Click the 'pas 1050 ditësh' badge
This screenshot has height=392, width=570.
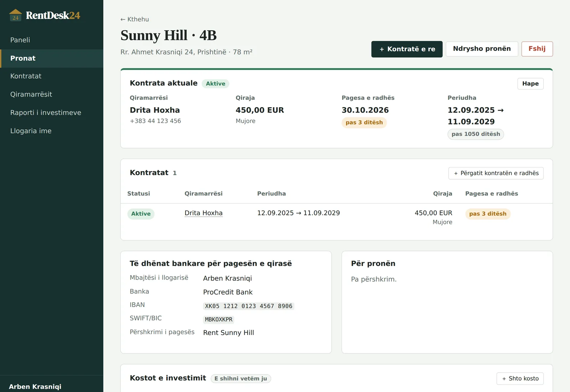pos(476,134)
